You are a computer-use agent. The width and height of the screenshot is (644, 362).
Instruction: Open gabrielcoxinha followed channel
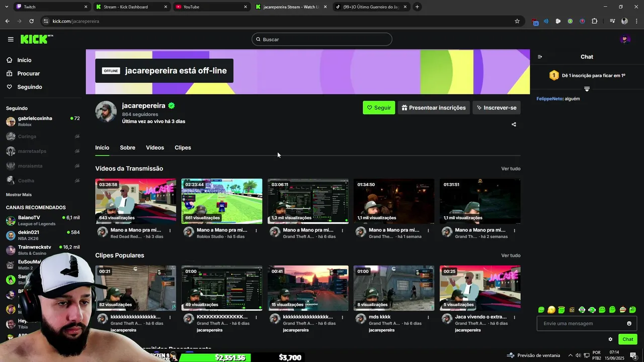(x=42, y=121)
